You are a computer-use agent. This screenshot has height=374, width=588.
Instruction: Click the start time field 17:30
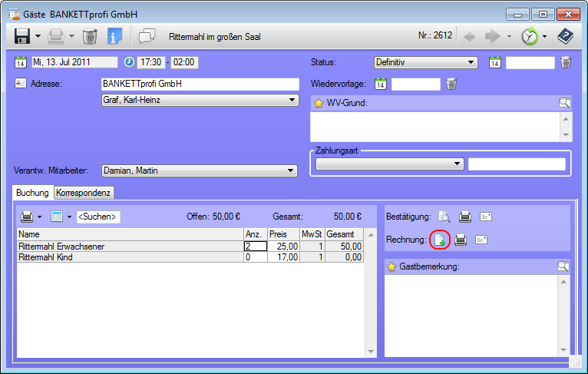click(x=151, y=62)
